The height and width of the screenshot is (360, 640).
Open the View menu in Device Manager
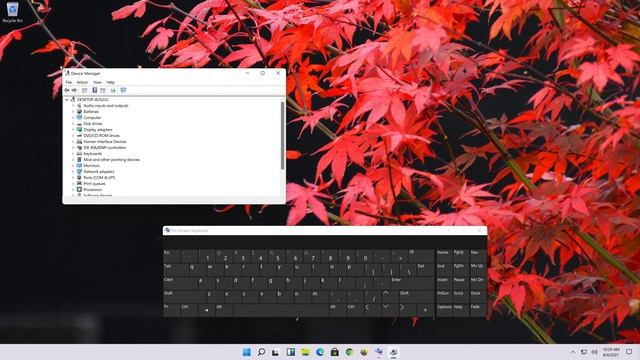tap(97, 82)
